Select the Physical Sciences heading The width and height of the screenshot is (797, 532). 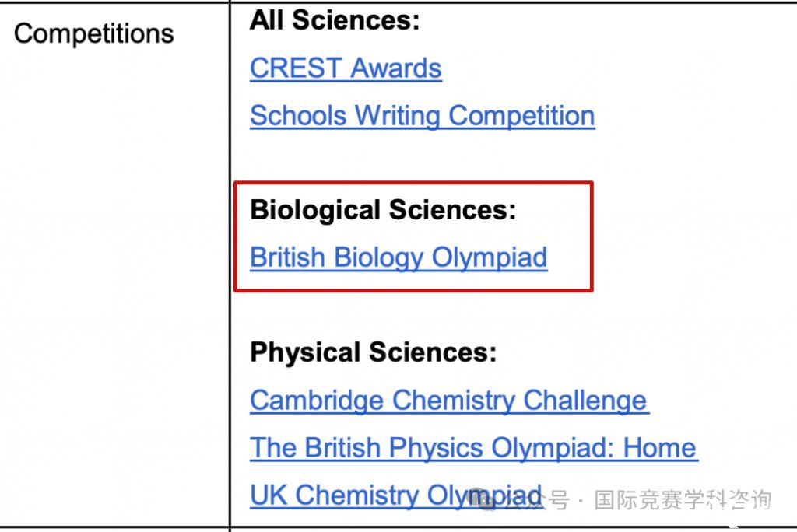click(373, 352)
